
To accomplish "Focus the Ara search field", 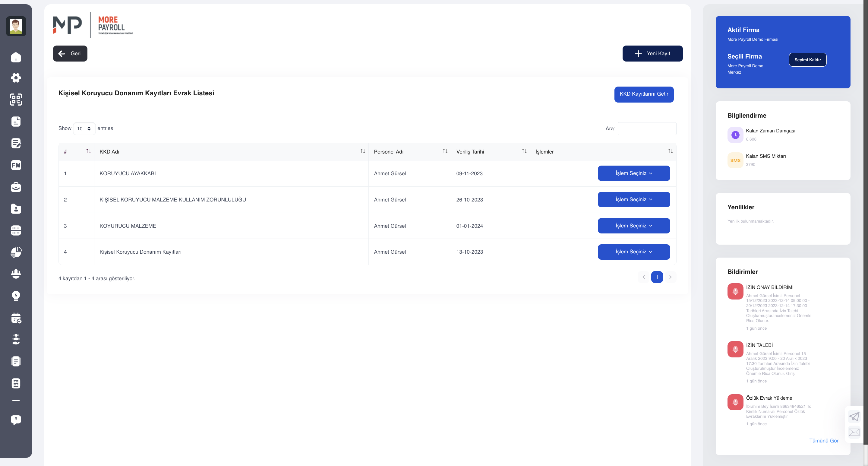I will tap(647, 128).
